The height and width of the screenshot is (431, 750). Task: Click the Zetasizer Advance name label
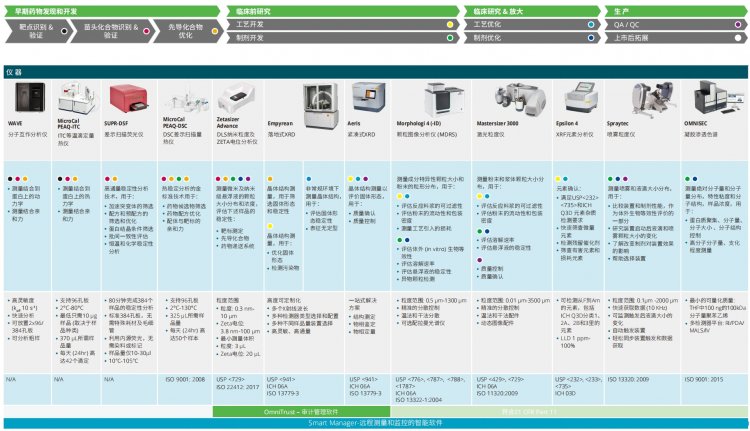point(227,122)
